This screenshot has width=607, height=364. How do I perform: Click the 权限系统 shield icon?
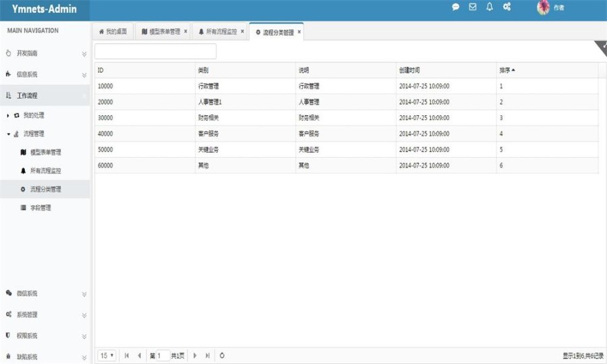8,336
